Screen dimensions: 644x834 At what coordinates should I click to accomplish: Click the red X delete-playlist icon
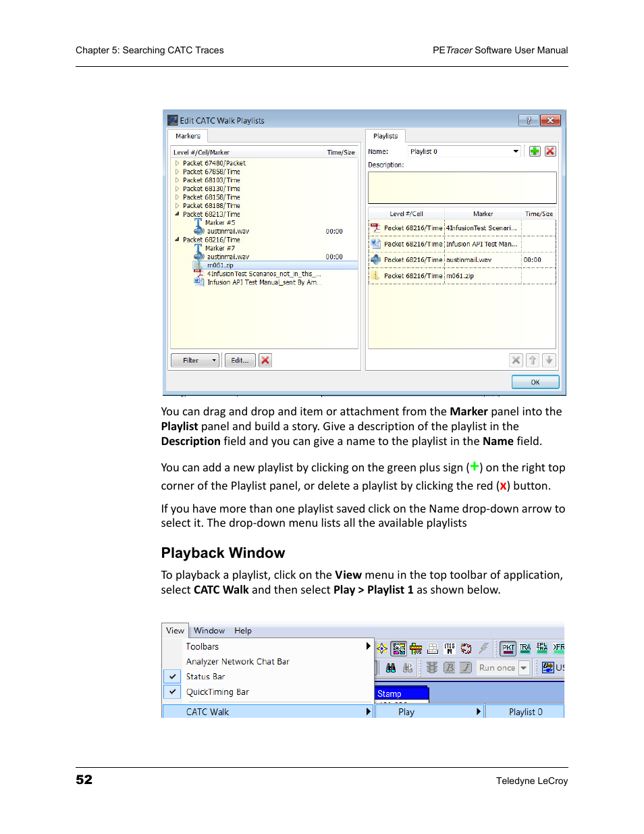click(550, 151)
